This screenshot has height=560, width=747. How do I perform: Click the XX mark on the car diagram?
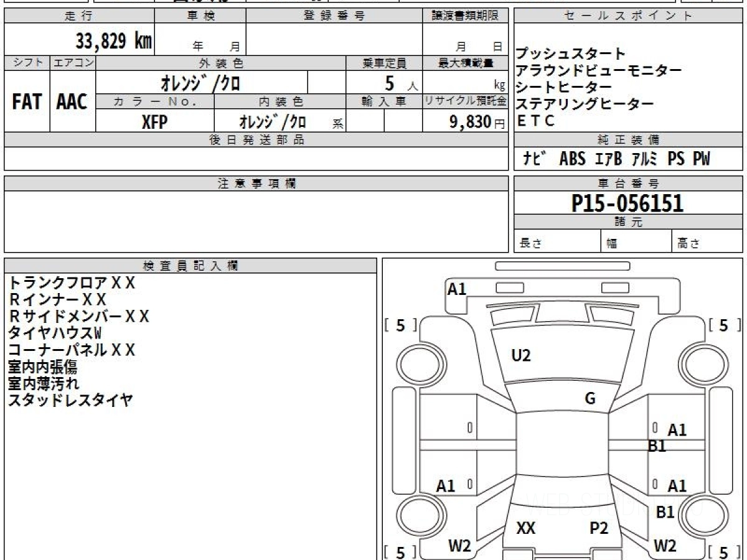pyautogui.click(x=526, y=528)
